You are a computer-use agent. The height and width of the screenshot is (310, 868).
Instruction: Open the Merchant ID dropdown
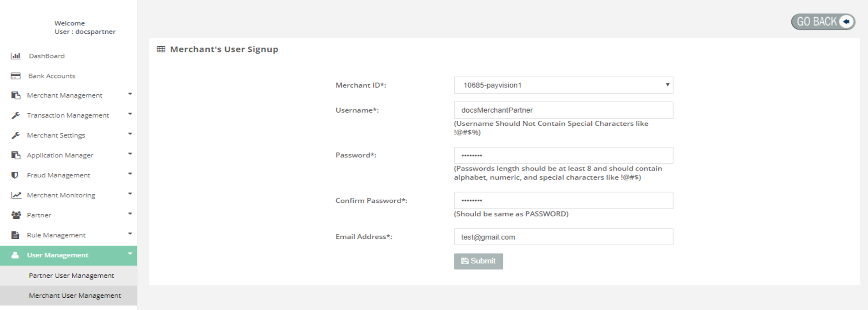(x=563, y=85)
